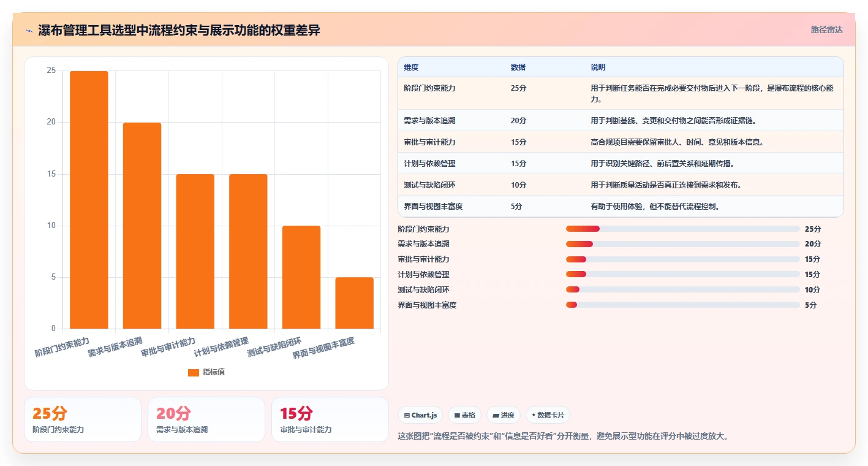Click the 阶段门约束能力 cell in the table
Image resolution: width=868 pixels, height=466 pixels.
coord(429,88)
